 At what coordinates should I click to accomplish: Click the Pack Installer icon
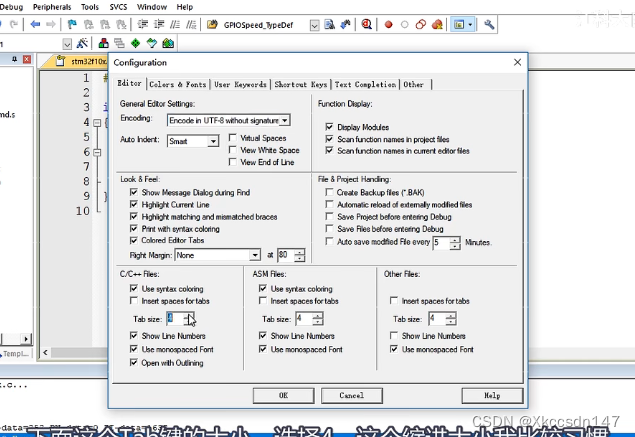168,43
